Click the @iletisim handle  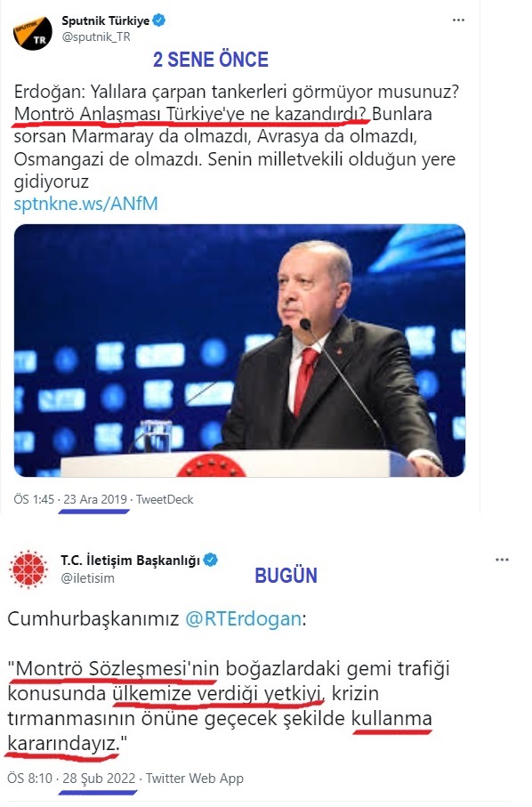87,578
